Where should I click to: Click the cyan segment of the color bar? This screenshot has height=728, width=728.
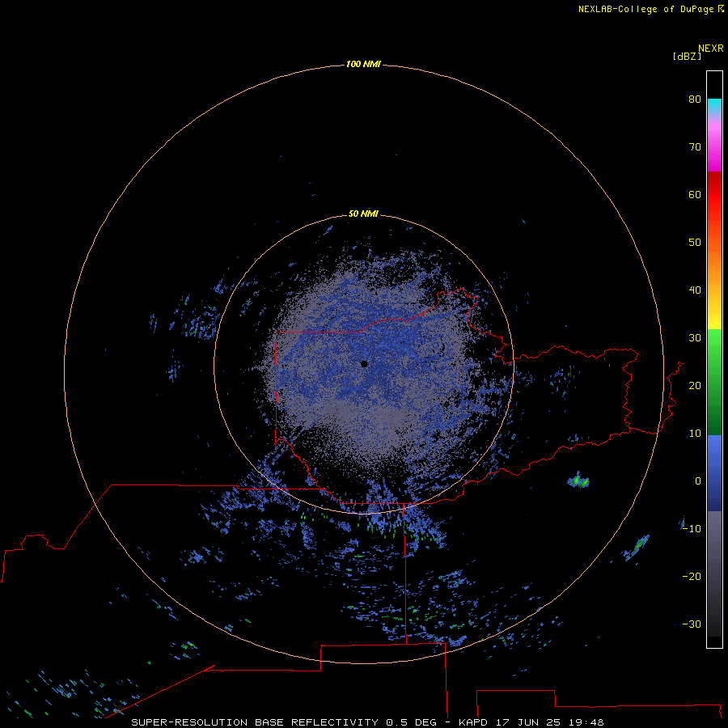click(x=714, y=104)
